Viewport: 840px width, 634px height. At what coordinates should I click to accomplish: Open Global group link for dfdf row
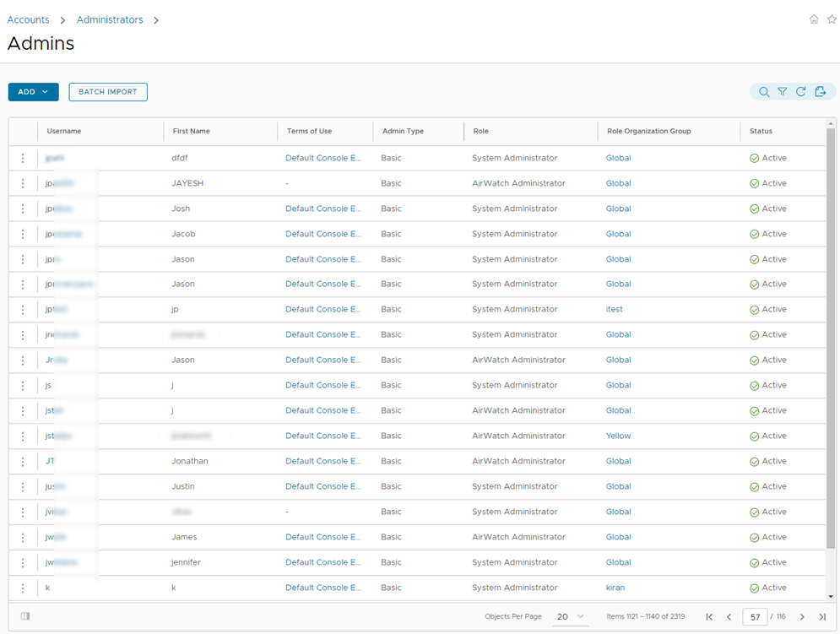click(618, 158)
